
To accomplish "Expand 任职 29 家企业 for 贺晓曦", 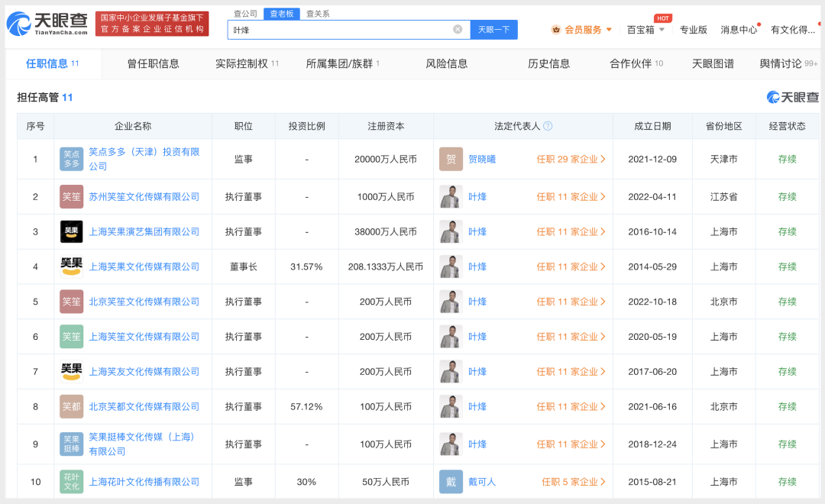I will pyautogui.click(x=571, y=159).
